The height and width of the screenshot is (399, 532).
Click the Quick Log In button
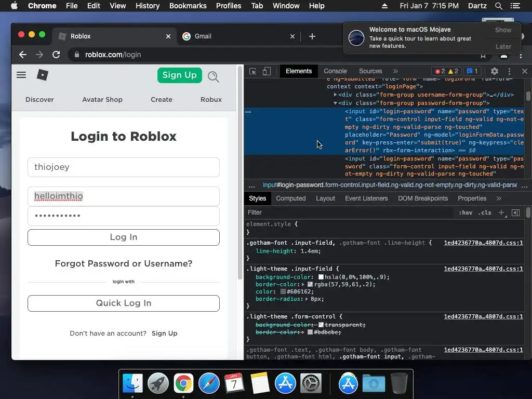[124, 303]
